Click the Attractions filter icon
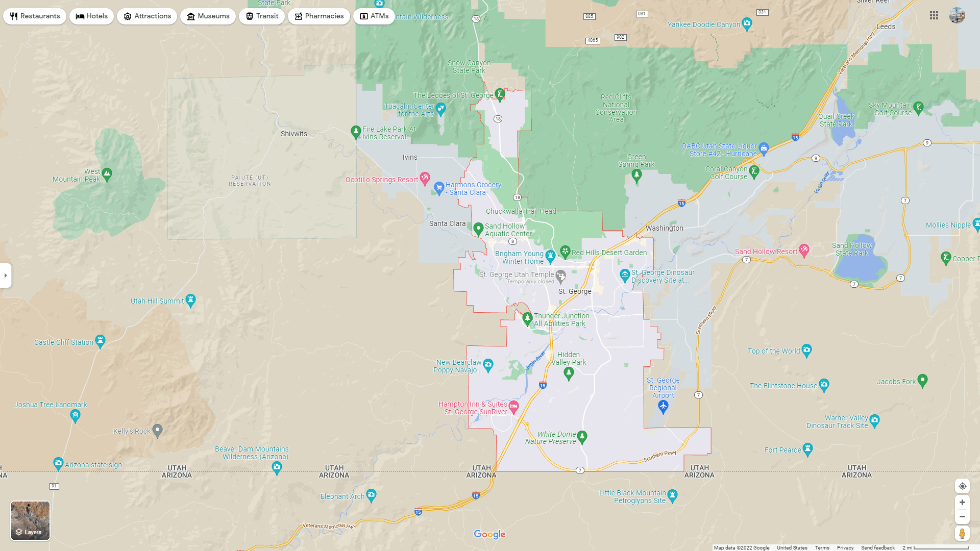Image resolution: width=980 pixels, height=551 pixels. pos(127,15)
